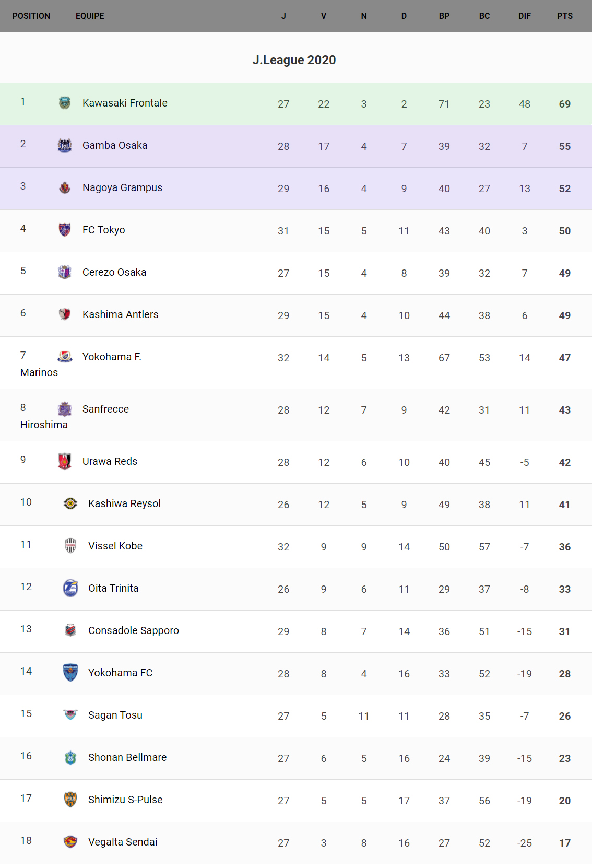Click the Oita Trinita badge
592x868 pixels.
[x=70, y=588]
